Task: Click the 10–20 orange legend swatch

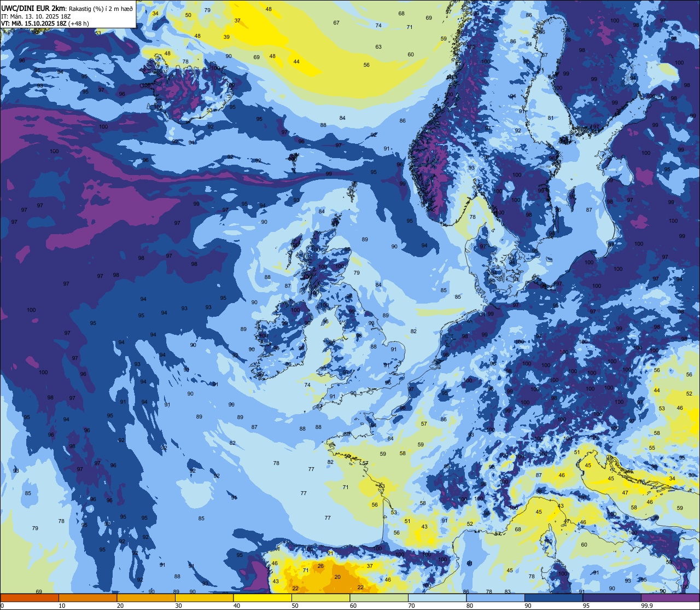Action: click(x=87, y=597)
